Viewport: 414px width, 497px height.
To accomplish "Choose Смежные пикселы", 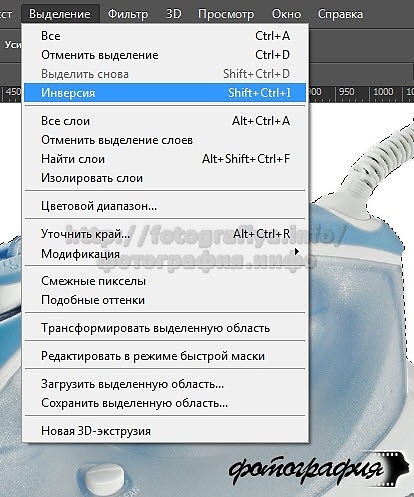I will pos(165,281).
